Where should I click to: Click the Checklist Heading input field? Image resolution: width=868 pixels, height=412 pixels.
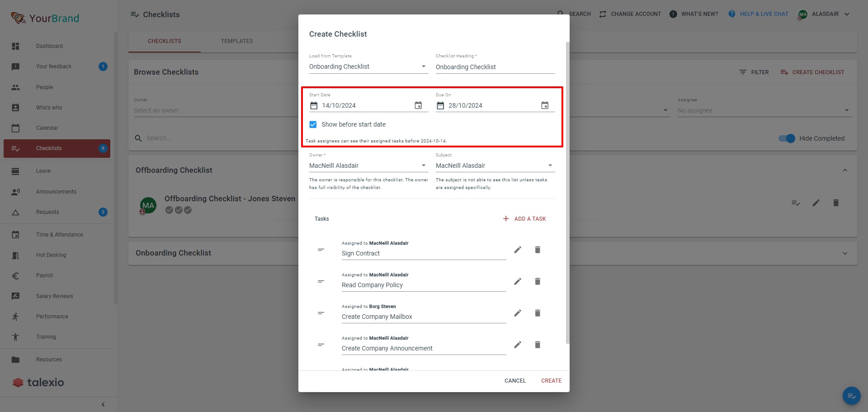click(x=495, y=66)
